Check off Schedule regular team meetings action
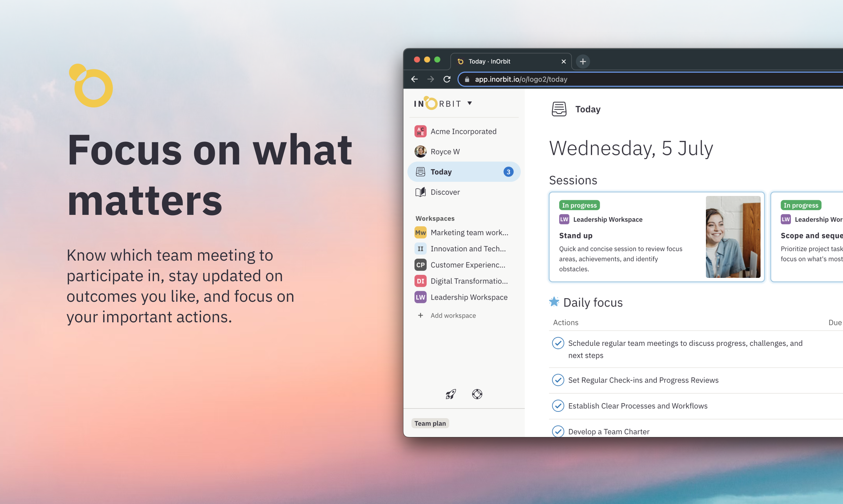This screenshot has height=504, width=843. point(558,343)
